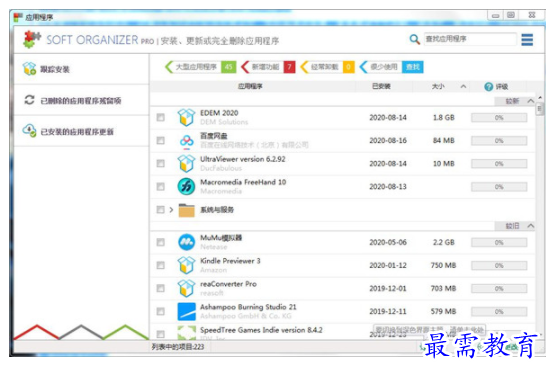Expand the 系统与服务 group arrow

click(171, 210)
